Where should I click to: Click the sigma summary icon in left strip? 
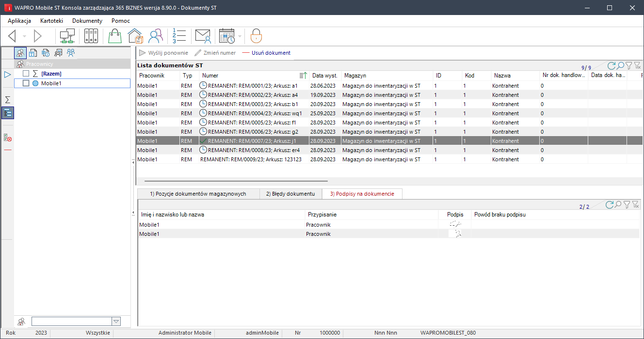click(8, 99)
